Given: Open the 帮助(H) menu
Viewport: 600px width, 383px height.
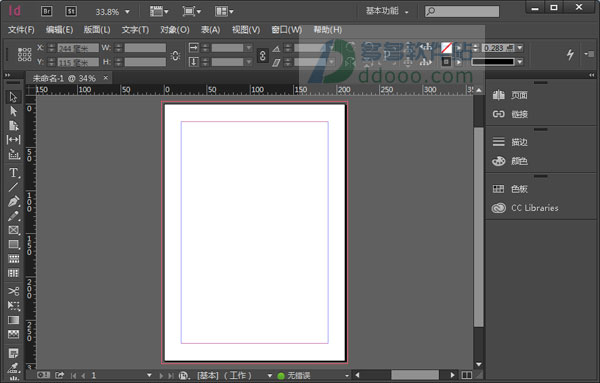Looking at the screenshot, I should 328,30.
